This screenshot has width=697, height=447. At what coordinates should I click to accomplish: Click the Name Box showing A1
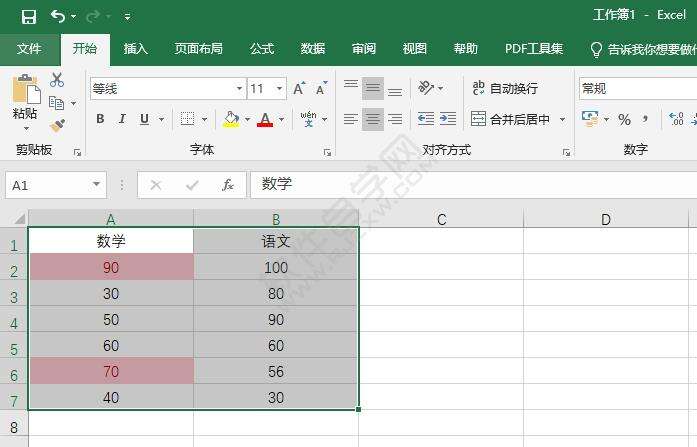click(x=56, y=185)
